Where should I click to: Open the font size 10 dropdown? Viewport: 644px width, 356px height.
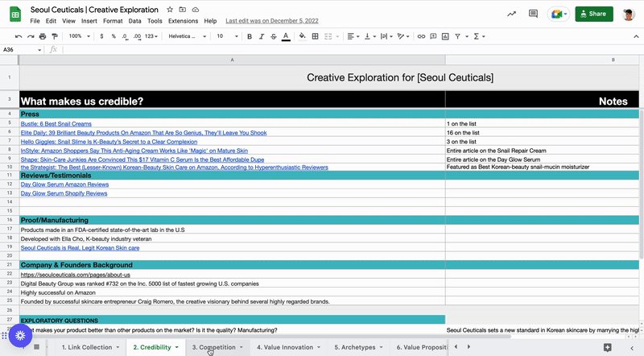pos(227,36)
